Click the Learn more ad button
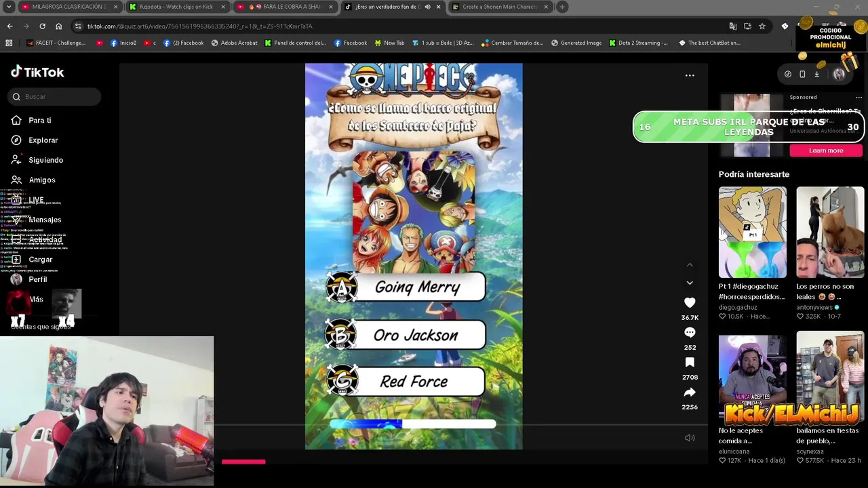Image resolution: width=868 pixels, height=488 pixels. click(x=826, y=150)
